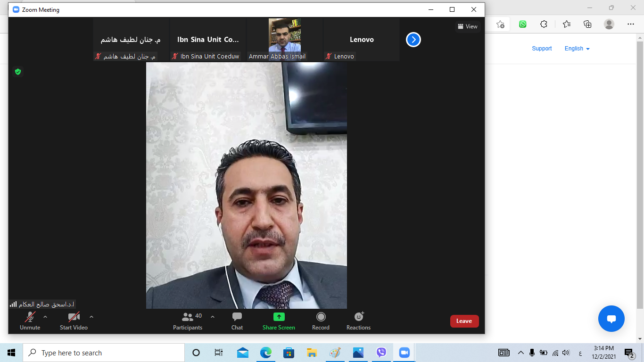
Task: Start recording with the Record button
Action: tap(321, 321)
